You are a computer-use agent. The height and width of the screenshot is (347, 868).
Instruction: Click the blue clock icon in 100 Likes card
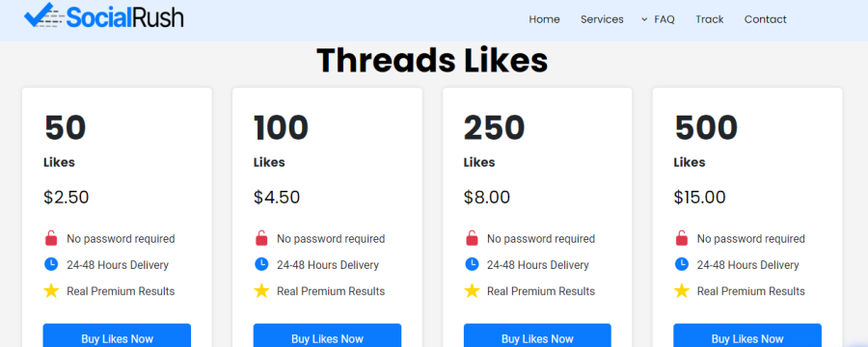(261, 264)
